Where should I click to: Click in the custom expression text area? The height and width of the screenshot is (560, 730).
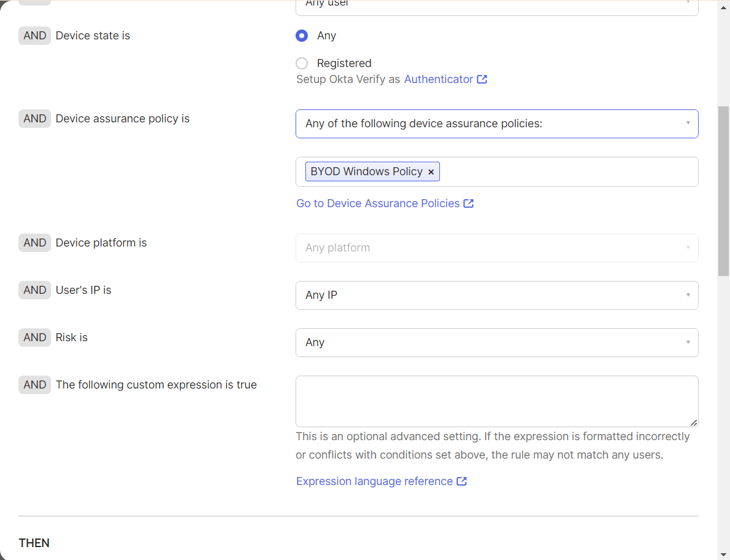496,401
